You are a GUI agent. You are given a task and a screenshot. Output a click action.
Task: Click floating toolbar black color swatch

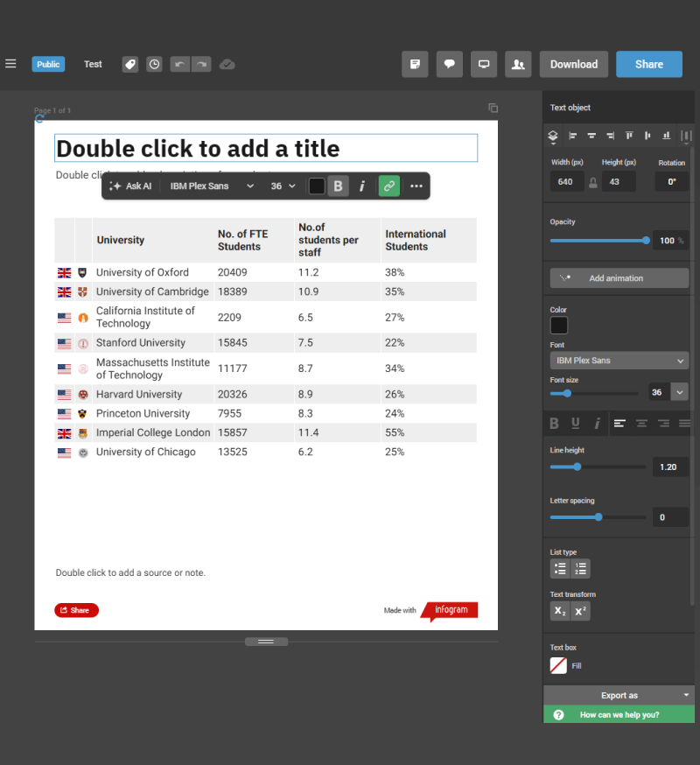tap(317, 186)
